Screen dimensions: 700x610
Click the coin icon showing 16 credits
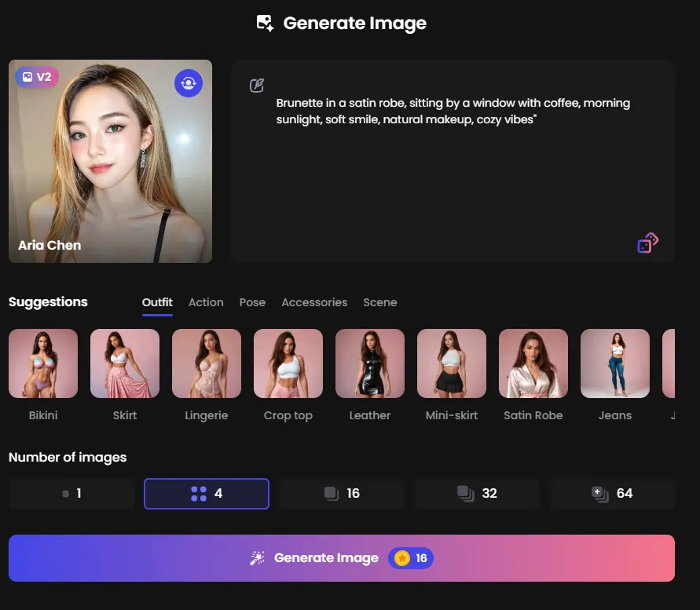pyautogui.click(x=401, y=557)
